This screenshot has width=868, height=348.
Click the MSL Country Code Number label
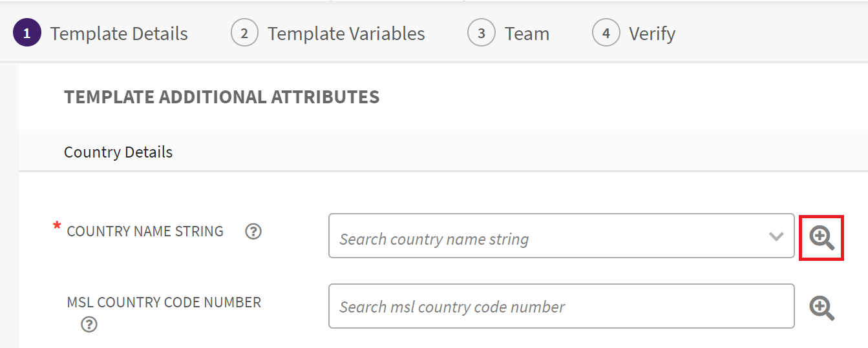pyautogui.click(x=164, y=302)
